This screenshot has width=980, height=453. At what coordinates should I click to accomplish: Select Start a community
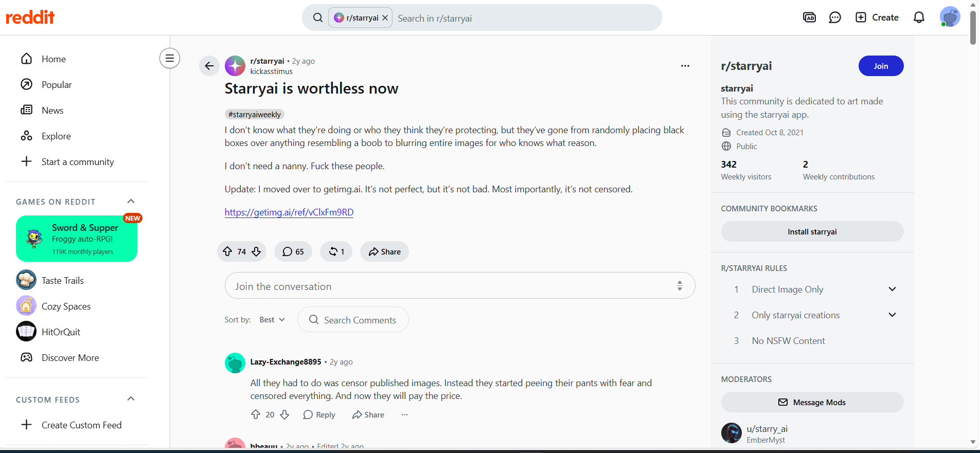click(x=77, y=161)
